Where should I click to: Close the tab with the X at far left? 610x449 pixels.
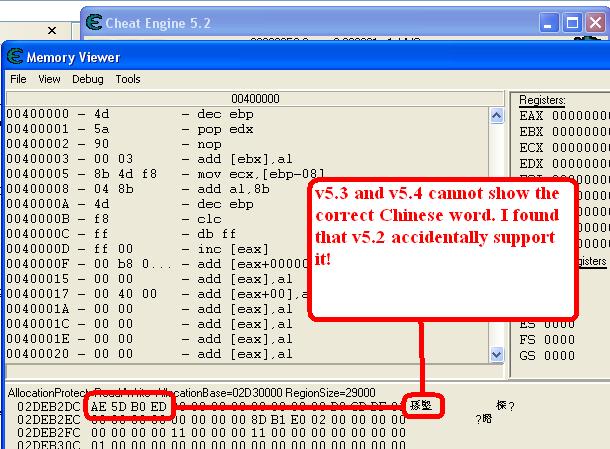tap(52, 30)
